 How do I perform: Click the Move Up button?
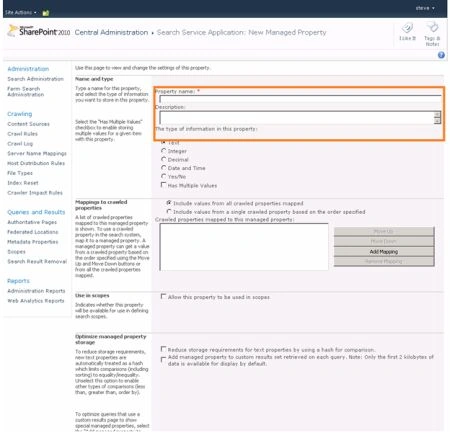(x=384, y=231)
